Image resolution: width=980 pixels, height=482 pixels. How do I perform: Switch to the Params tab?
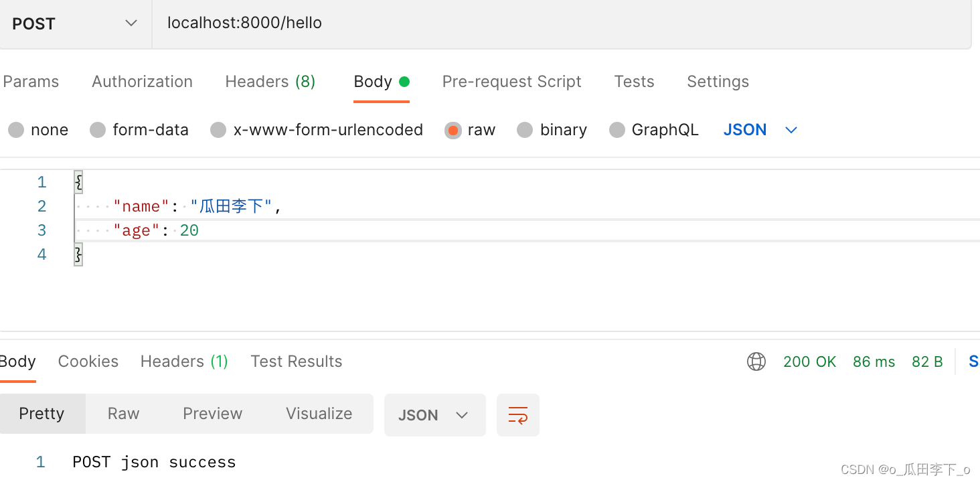point(31,82)
